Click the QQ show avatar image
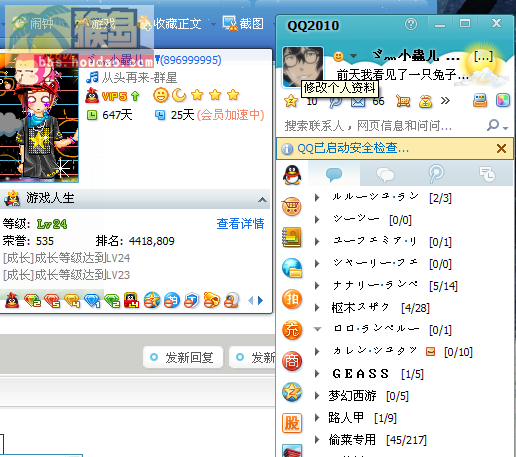The width and height of the screenshot is (516, 457). [x=39, y=118]
